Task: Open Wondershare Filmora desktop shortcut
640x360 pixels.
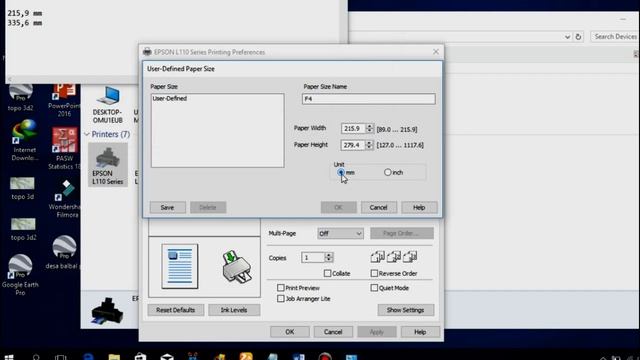Action: pyautogui.click(x=64, y=199)
